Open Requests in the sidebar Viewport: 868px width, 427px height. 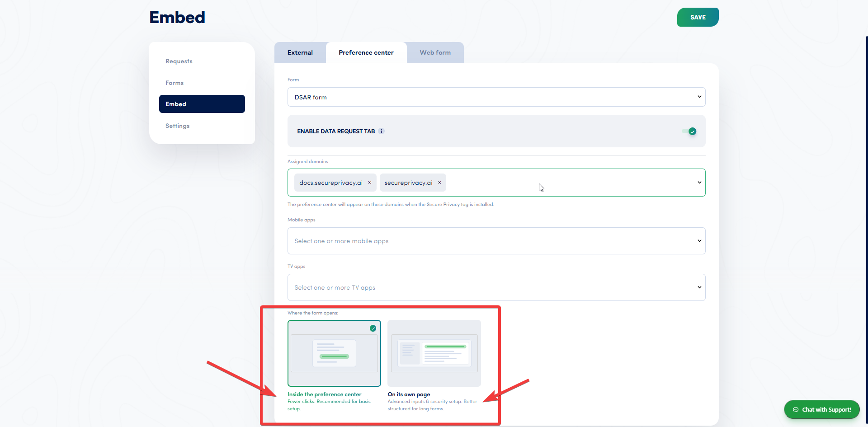point(179,61)
